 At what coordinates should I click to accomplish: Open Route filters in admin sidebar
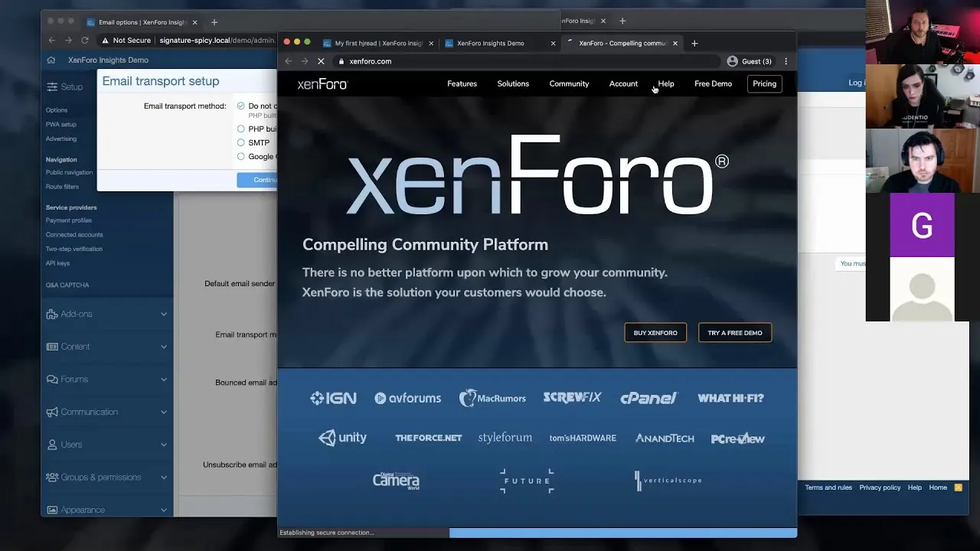click(62, 187)
